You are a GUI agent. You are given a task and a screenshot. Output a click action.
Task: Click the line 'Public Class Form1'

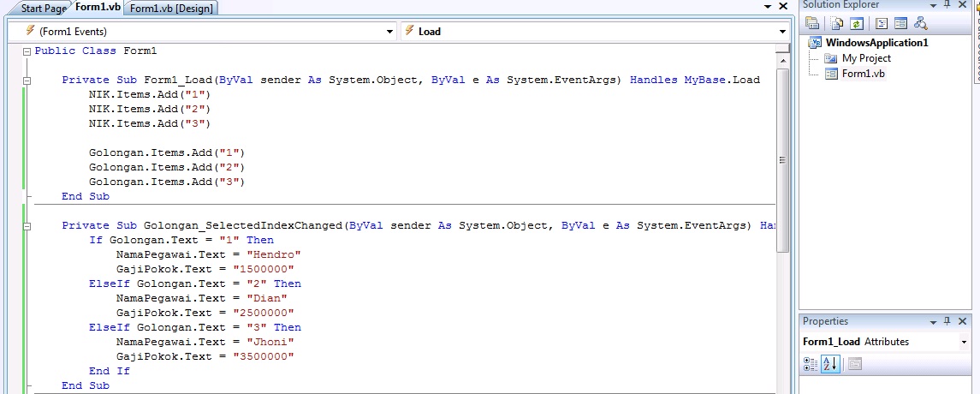click(x=96, y=51)
